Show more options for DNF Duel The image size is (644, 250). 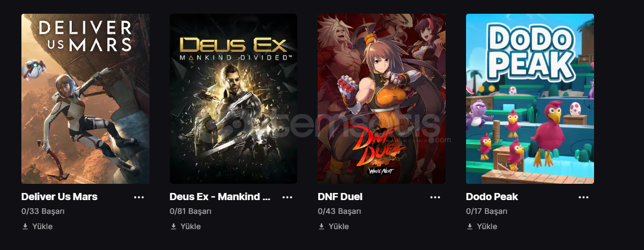tap(435, 197)
